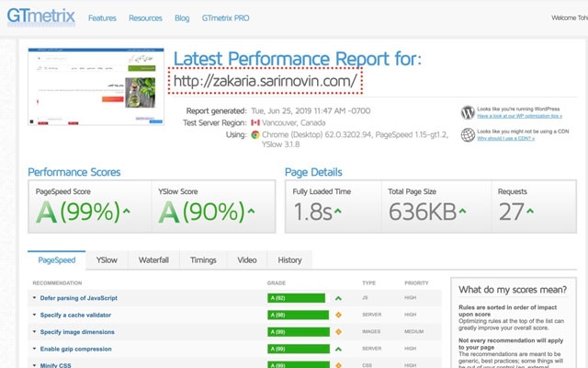Click Minify CSS recommendation link
This screenshot has width=588, height=368.
(x=55, y=365)
